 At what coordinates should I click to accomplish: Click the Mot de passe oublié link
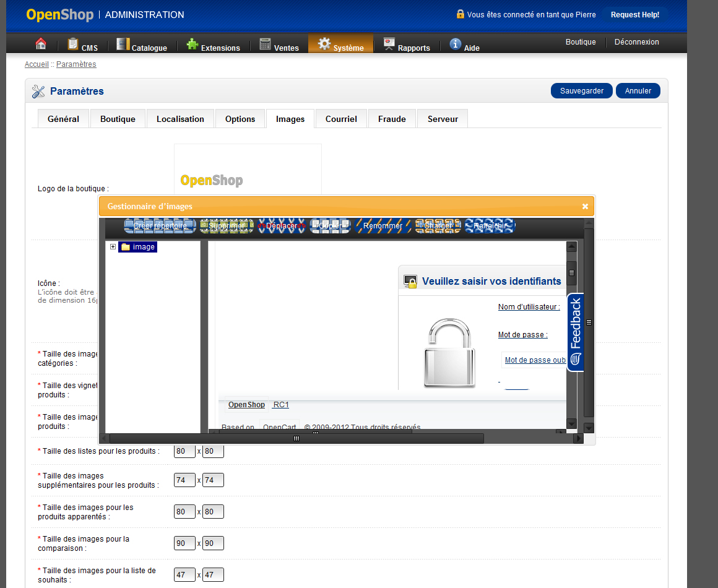coord(535,360)
